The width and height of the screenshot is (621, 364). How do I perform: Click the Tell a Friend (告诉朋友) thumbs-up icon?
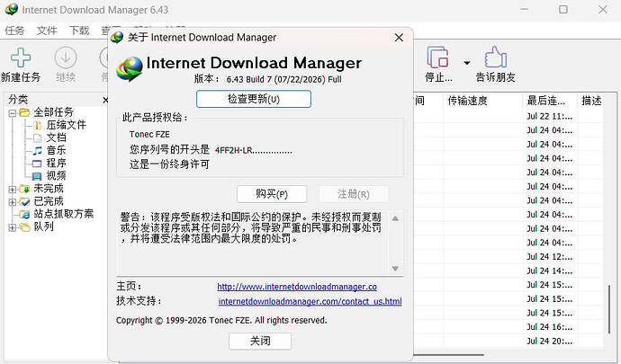495,58
